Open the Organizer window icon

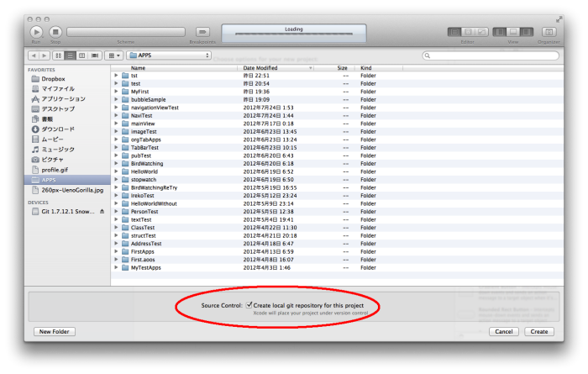549,32
